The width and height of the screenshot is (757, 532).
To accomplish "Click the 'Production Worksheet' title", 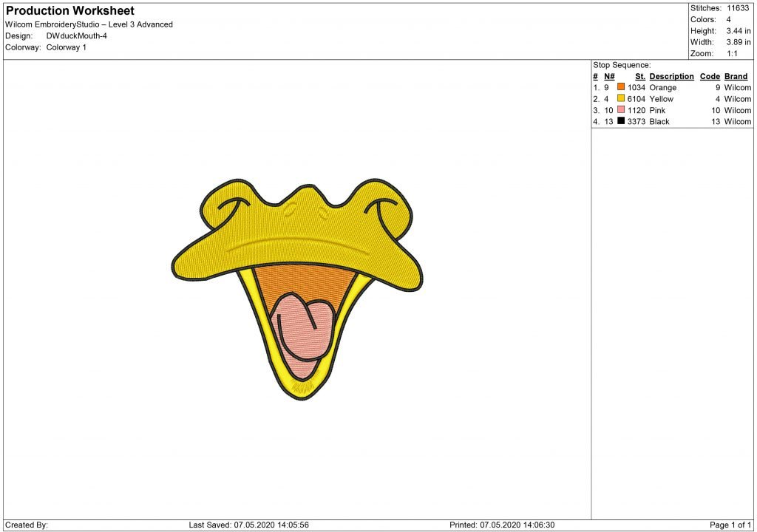I will tap(70, 10).
